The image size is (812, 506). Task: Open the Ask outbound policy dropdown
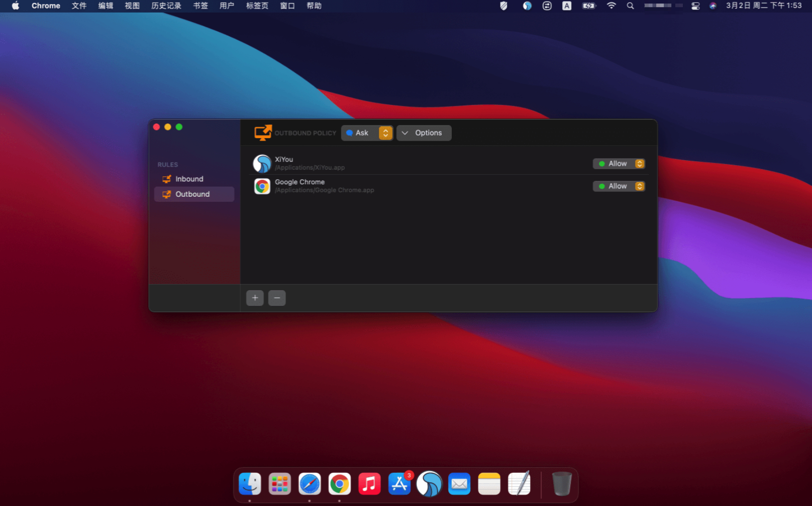coord(367,133)
